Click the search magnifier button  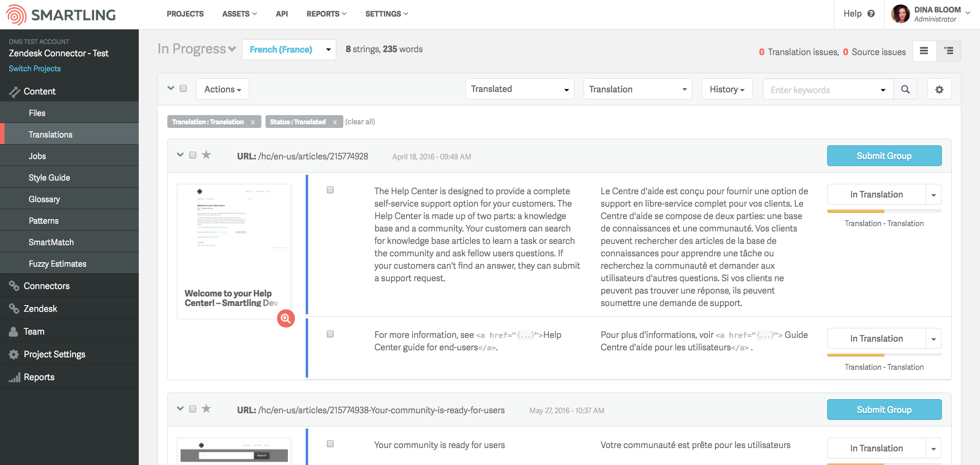pos(905,89)
